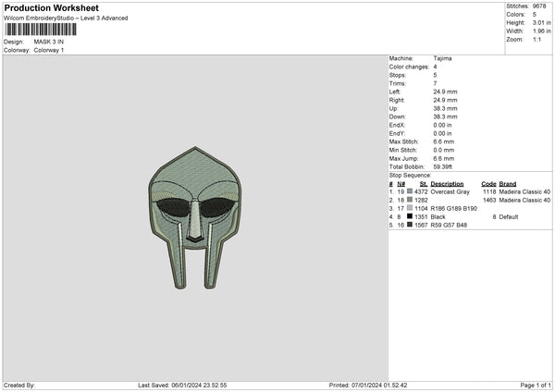Click the 'Trims:' label

(397, 83)
